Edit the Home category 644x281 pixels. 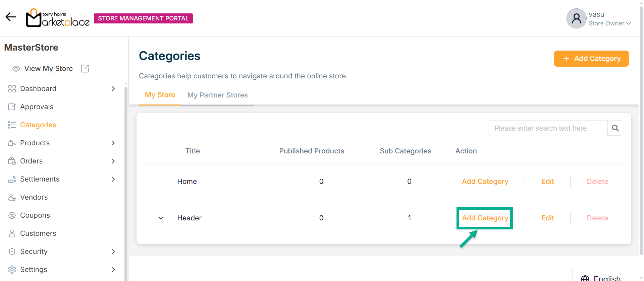pyautogui.click(x=547, y=182)
